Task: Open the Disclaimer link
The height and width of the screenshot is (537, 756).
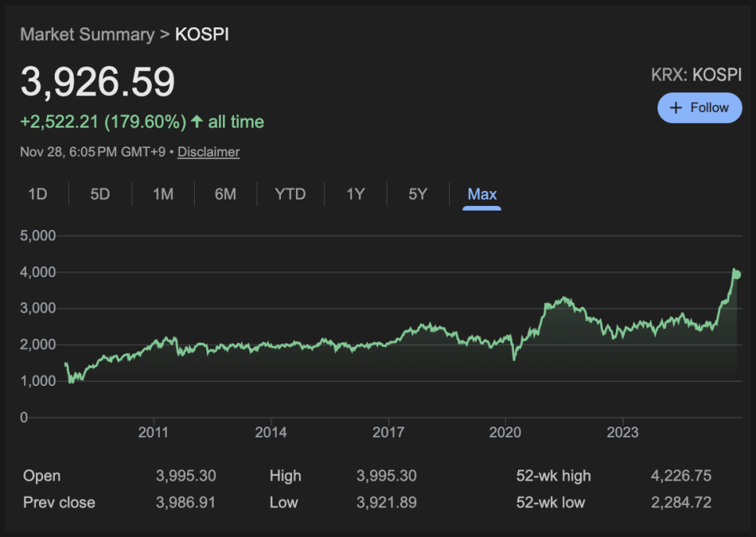Action: 208,152
